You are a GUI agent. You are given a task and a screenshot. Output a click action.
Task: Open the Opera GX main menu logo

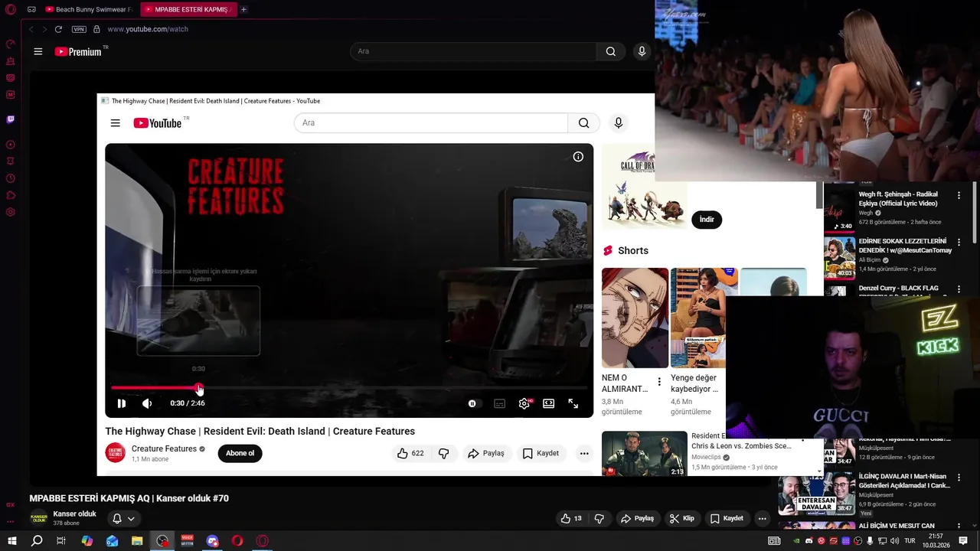pyautogui.click(x=11, y=9)
